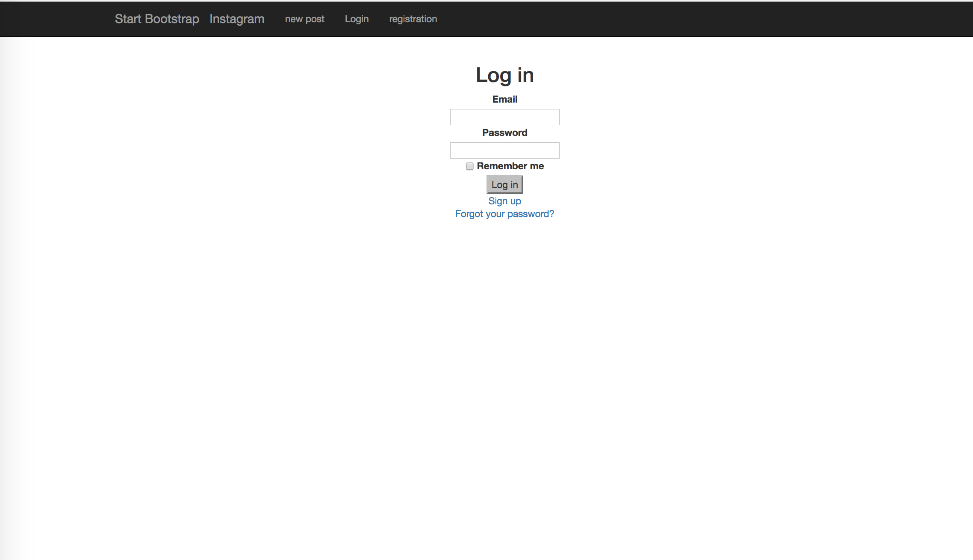Submit the form using Log in button
The width and height of the screenshot is (973, 560).
point(504,184)
